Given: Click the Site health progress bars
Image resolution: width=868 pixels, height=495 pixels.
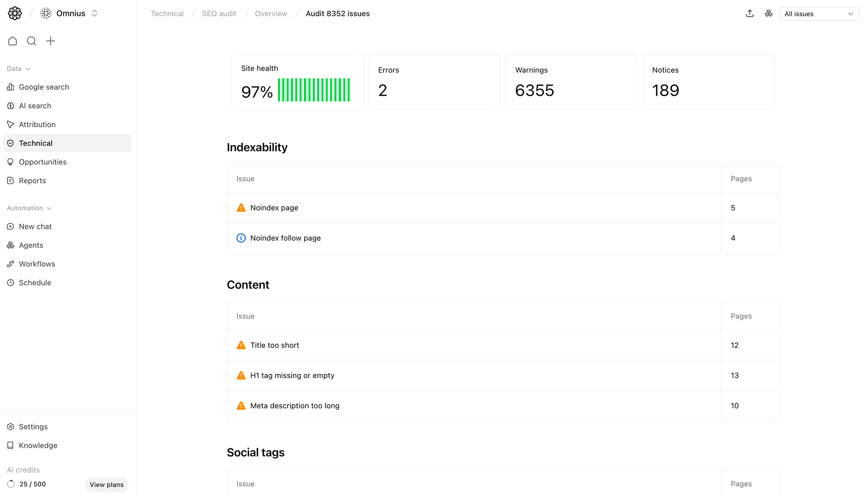Looking at the screenshot, I should coord(314,90).
